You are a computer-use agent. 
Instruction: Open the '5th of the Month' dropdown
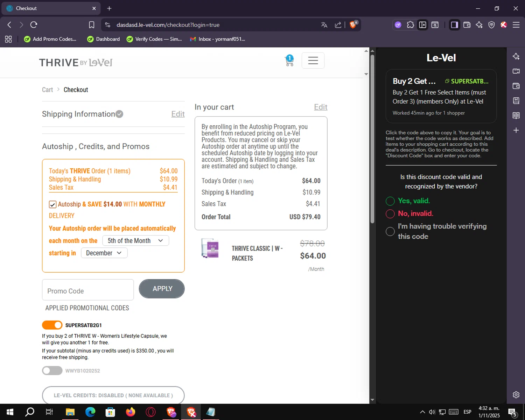[x=135, y=241]
